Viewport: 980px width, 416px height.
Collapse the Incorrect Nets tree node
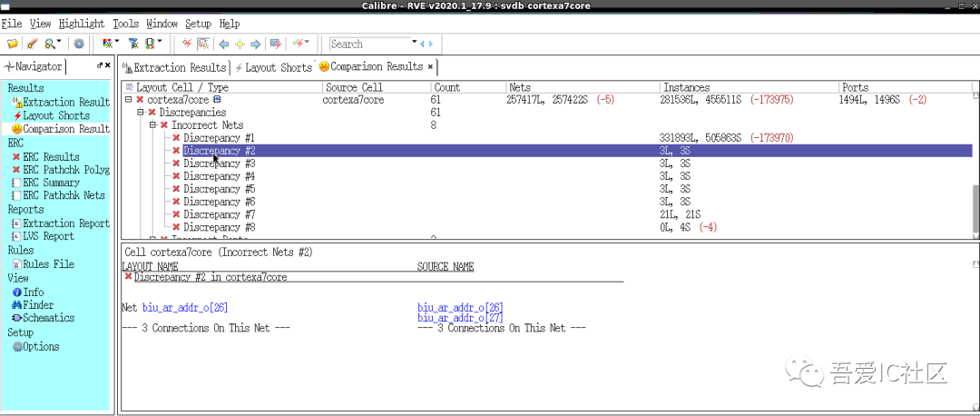pos(152,125)
